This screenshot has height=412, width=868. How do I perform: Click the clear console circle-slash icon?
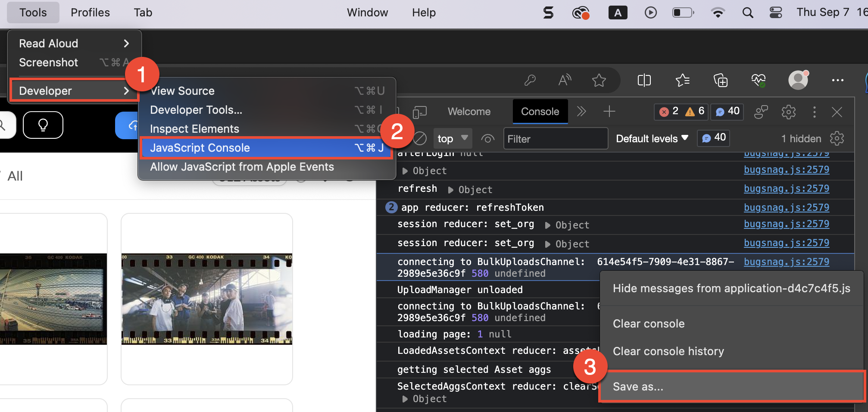[x=420, y=139]
